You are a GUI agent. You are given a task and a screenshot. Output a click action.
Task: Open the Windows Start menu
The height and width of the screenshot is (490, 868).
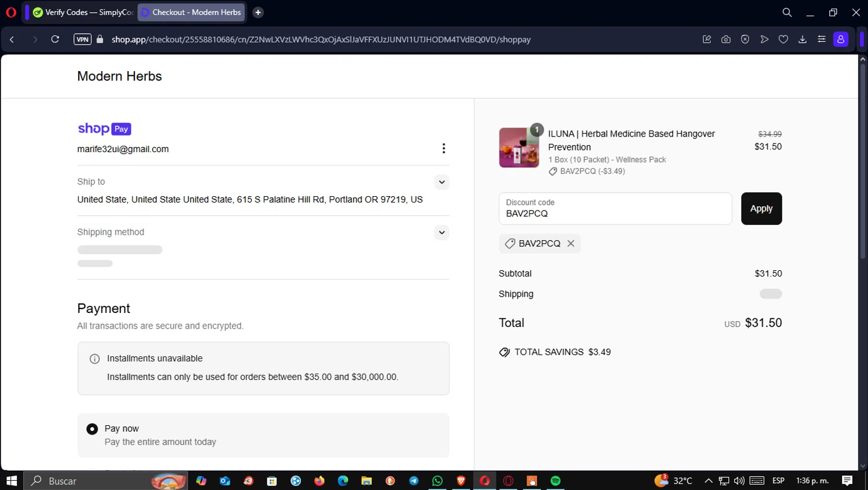(x=12, y=481)
